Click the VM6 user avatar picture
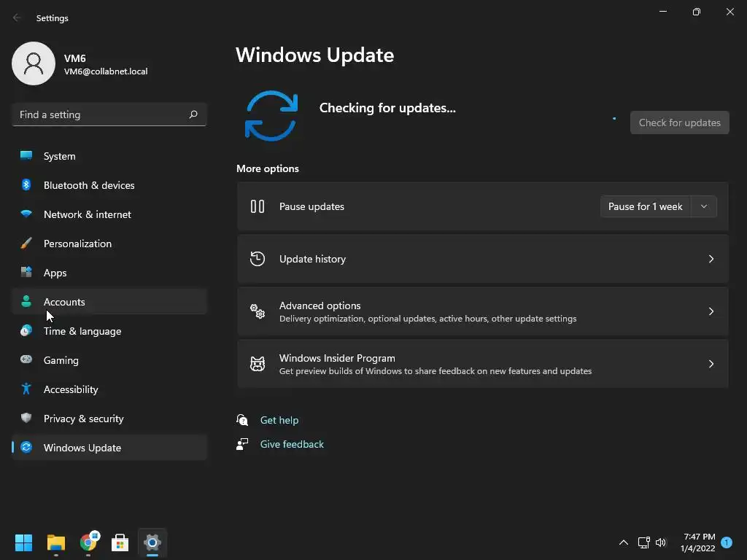Image resolution: width=747 pixels, height=560 pixels. [34, 63]
